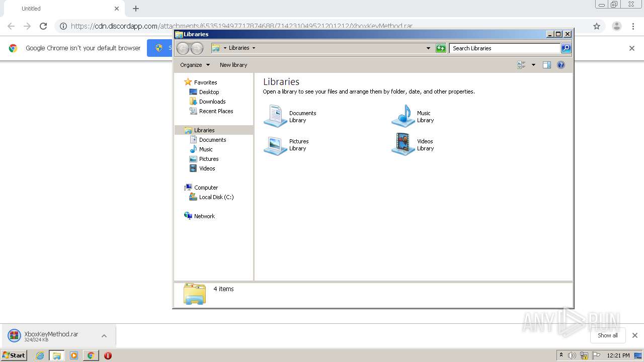Open Action Center flag icon
This screenshot has width=644, height=362.
596,355
